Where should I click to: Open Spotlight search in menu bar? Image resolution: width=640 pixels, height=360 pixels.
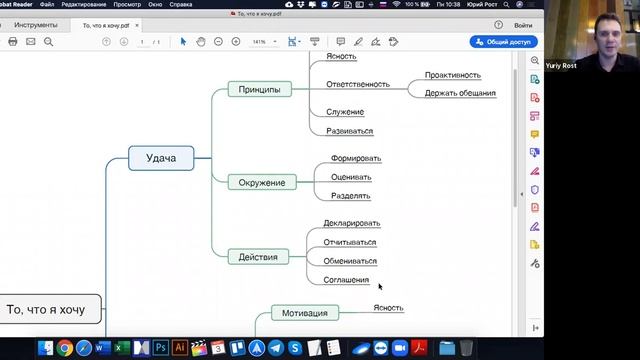click(506, 4)
